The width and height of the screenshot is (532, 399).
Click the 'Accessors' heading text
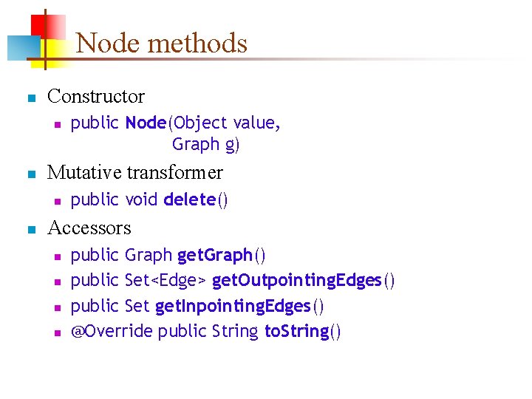[89, 228]
